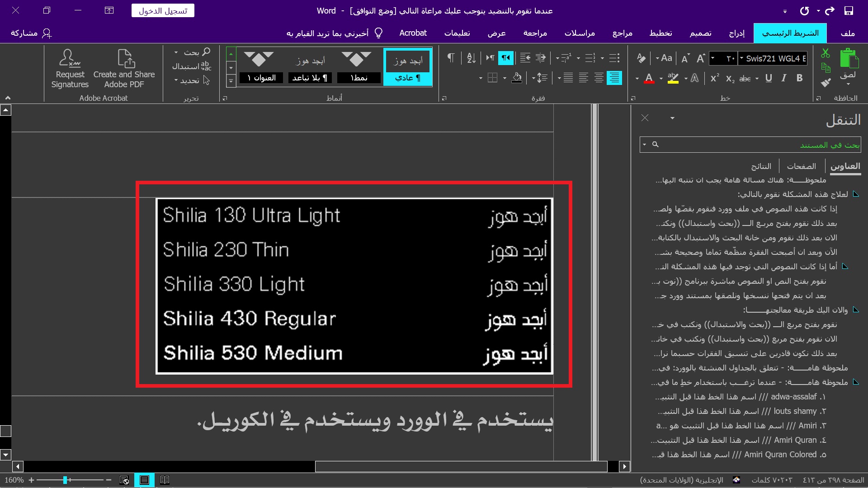Toggle Bold formatting
The image size is (868, 488).
point(799,78)
